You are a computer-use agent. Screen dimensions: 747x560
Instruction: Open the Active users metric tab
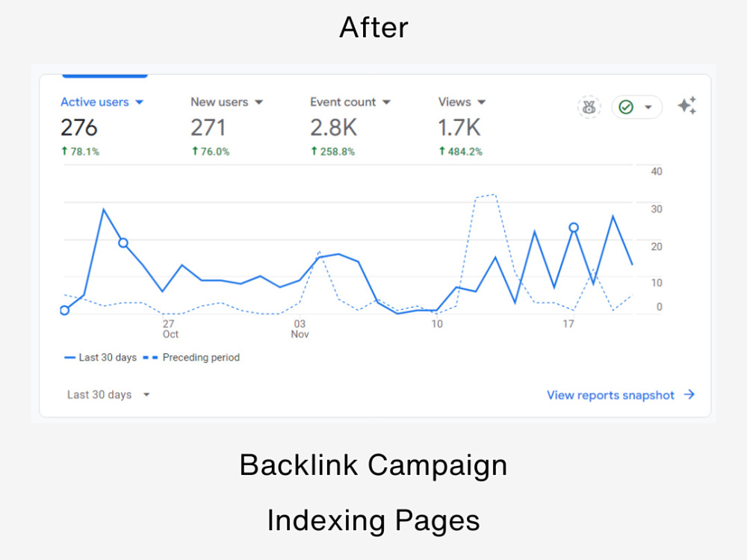[x=94, y=102]
